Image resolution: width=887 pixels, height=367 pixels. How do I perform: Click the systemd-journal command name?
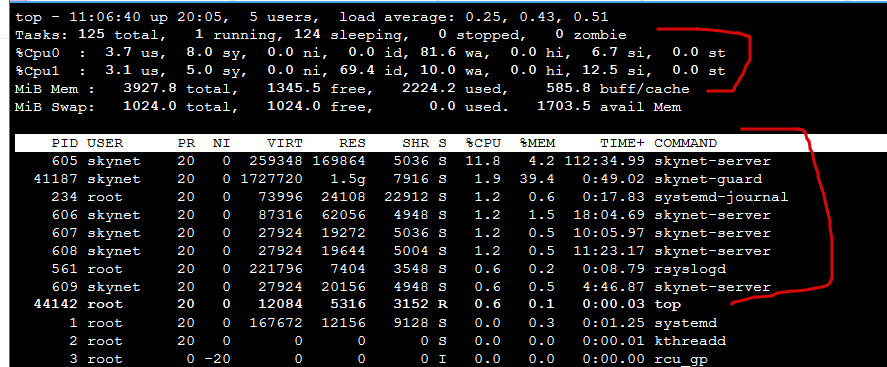(721, 197)
